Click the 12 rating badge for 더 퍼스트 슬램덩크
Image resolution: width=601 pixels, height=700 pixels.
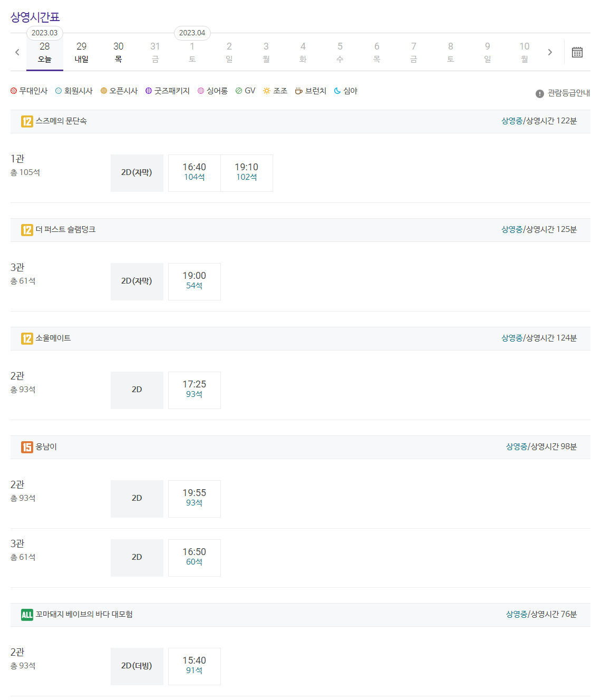[27, 230]
